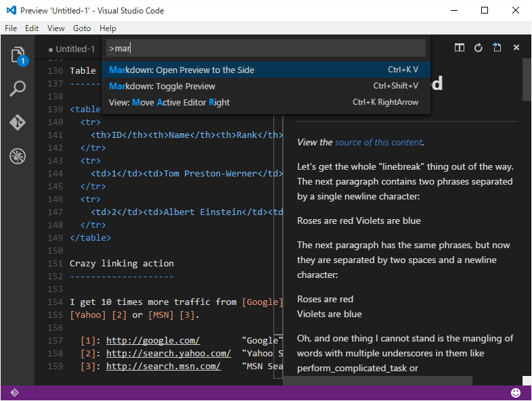Click 'perform_complicated_task or' text in preview
Image resolution: width=532 pixels, height=401 pixels.
pyautogui.click(x=357, y=368)
